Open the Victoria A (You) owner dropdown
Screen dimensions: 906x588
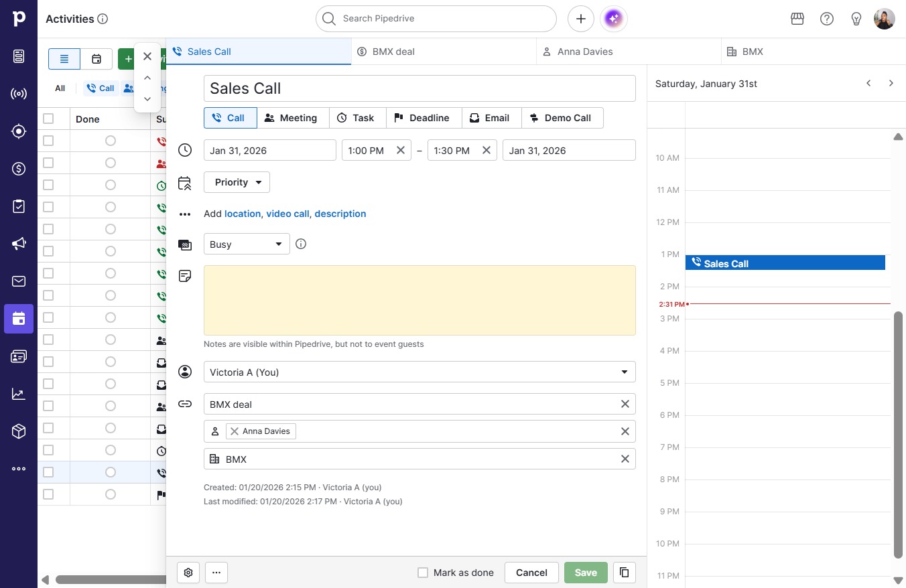pyautogui.click(x=419, y=372)
